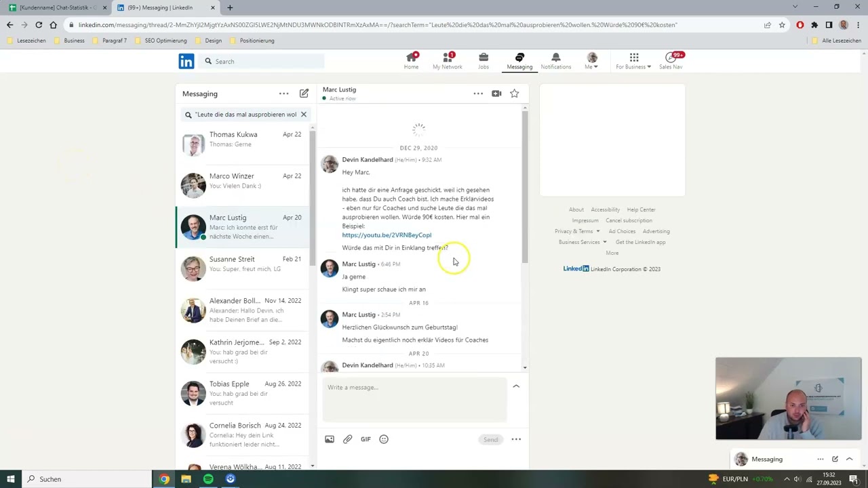Click the LinkedIn logo
Screen dimensions: 868x488
pyautogui.click(x=186, y=61)
